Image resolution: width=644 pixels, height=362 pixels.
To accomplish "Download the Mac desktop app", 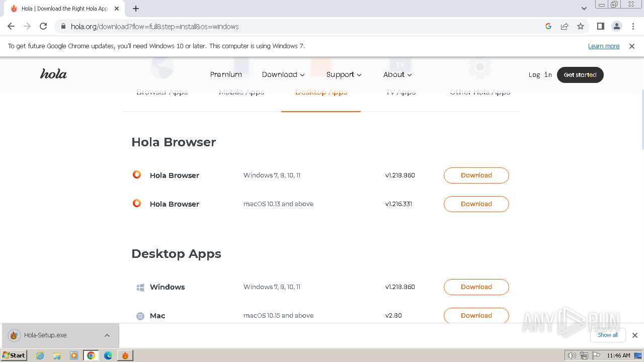I will point(476,316).
